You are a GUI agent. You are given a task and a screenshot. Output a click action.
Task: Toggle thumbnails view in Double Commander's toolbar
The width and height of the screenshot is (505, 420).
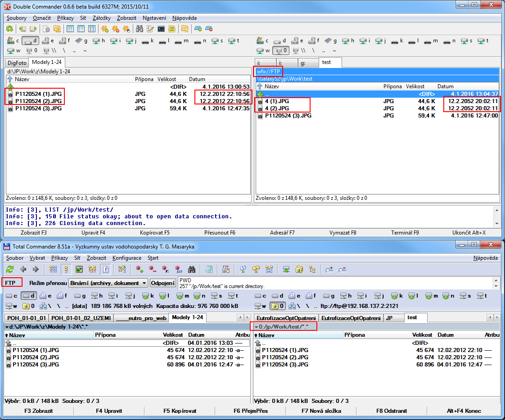92,29
